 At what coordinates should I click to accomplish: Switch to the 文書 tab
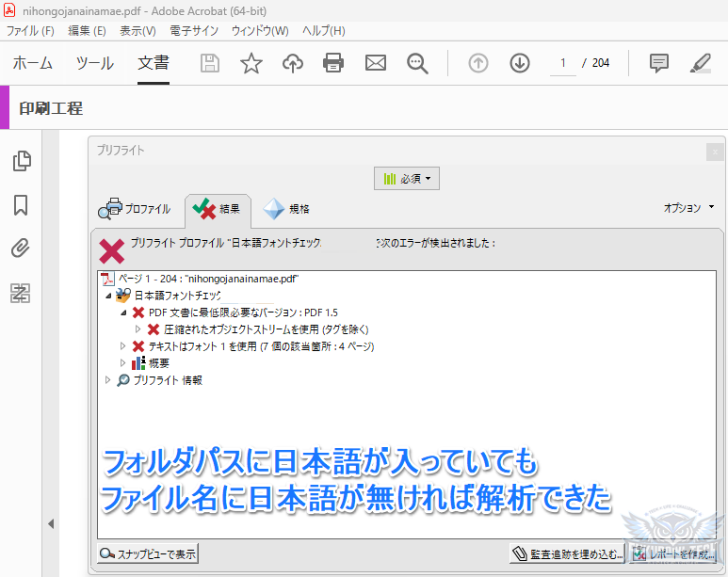pos(154,63)
